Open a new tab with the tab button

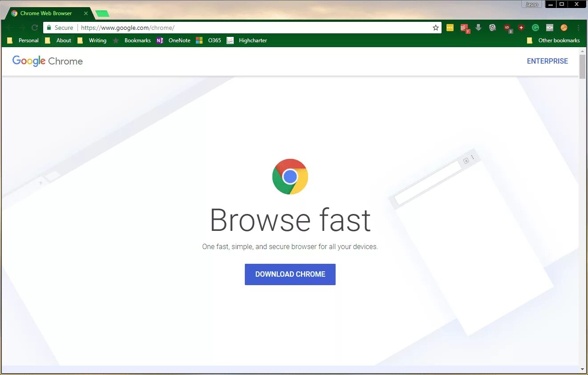(x=101, y=13)
